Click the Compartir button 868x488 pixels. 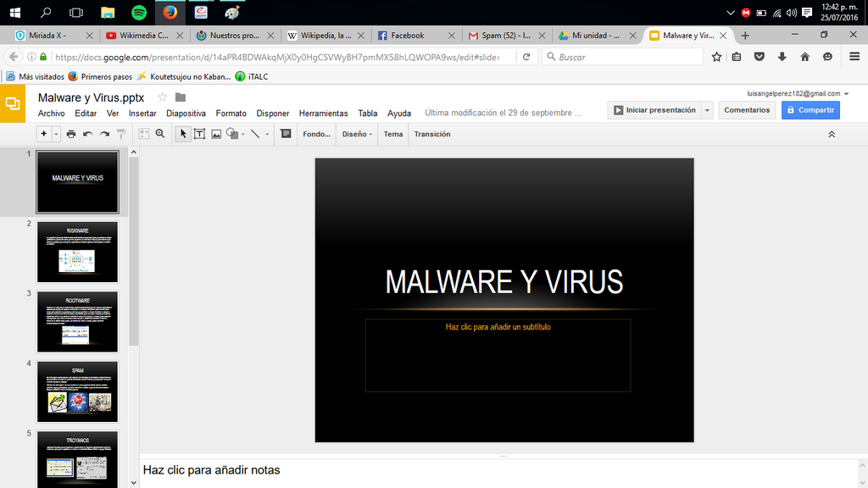(x=810, y=110)
